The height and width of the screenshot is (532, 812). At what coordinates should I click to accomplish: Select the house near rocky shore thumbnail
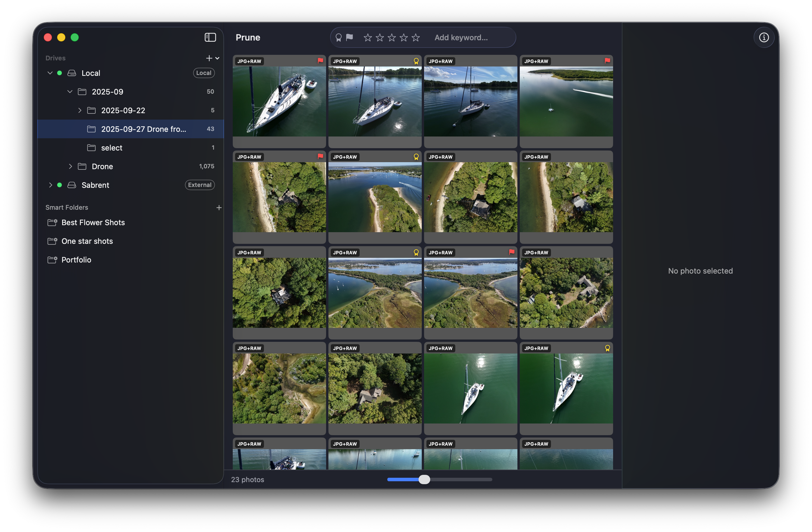coord(566,293)
